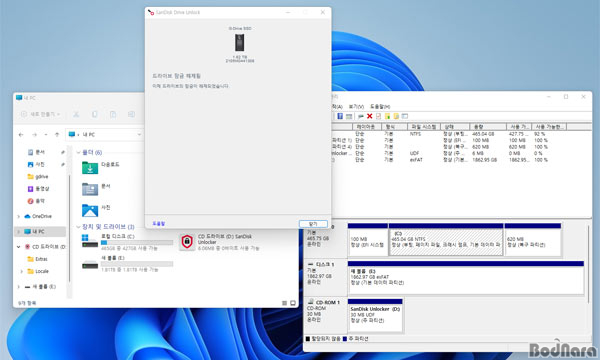This screenshot has height=360, width=600.
Task: Click the 디스크 1 label in Disk Management
Action: [324, 264]
